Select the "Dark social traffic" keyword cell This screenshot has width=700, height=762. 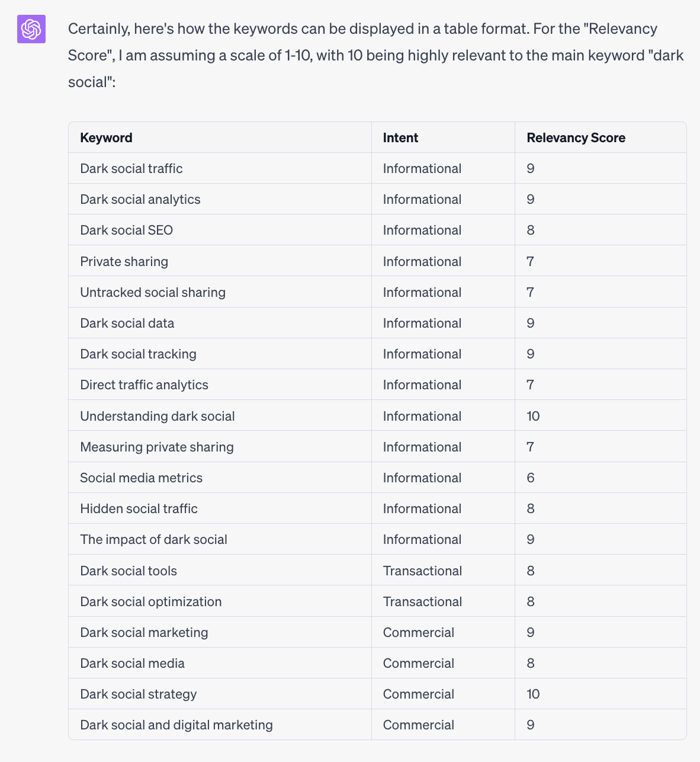[x=131, y=168]
